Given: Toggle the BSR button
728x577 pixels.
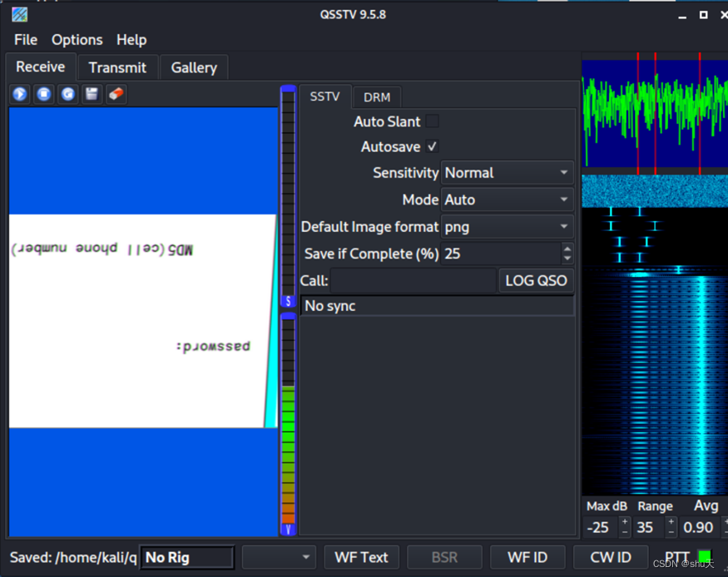Looking at the screenshot, I should coord(444,557).
